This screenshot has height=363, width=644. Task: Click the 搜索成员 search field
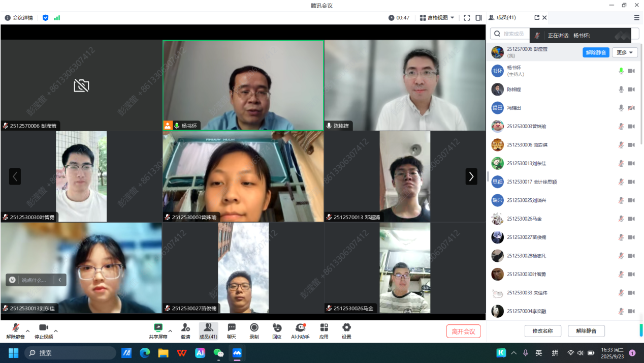coord(510,34)
